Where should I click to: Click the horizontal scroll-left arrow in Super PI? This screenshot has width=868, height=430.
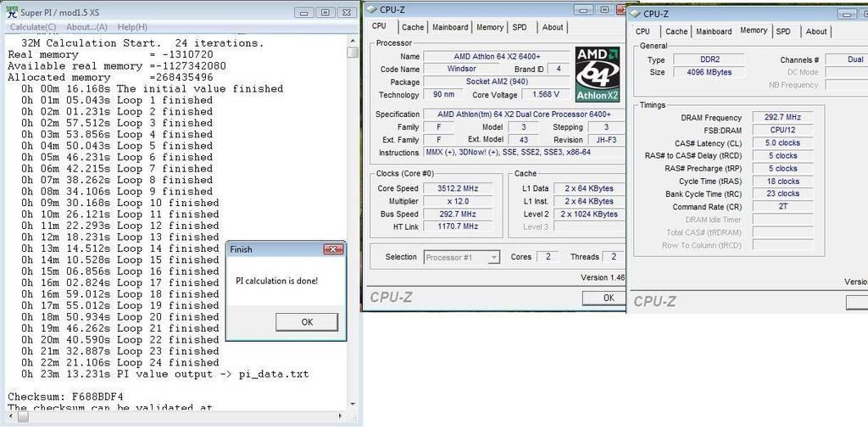pos(10,416)
